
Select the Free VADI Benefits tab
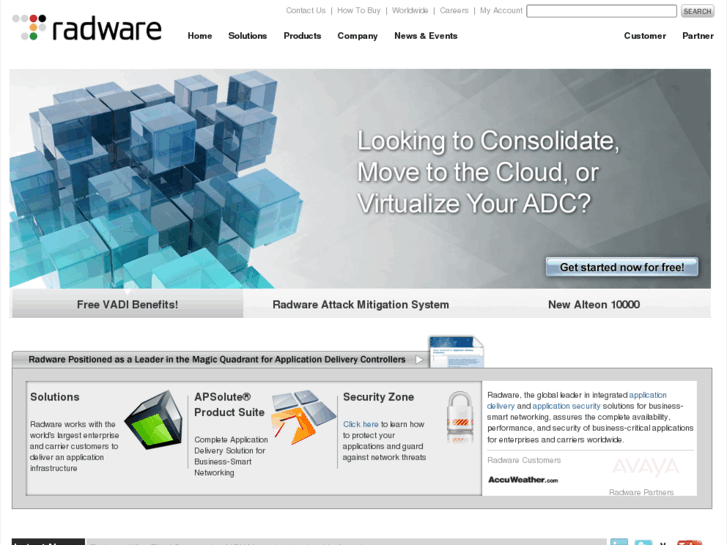pyautogui.click(x=128, y=304)
